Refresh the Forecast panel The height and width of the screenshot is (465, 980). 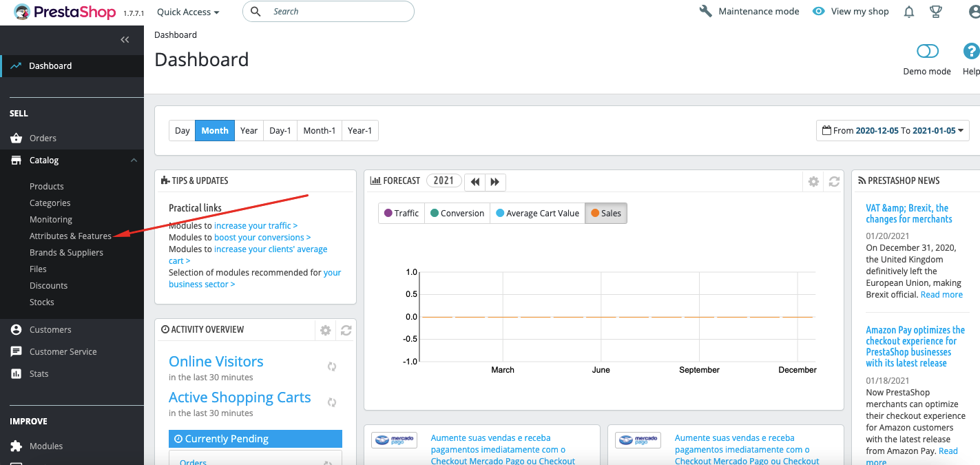click(834, 181)
